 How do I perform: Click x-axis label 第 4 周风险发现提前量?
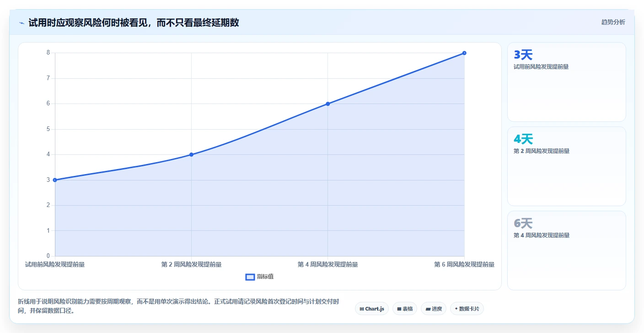(328, 264)
